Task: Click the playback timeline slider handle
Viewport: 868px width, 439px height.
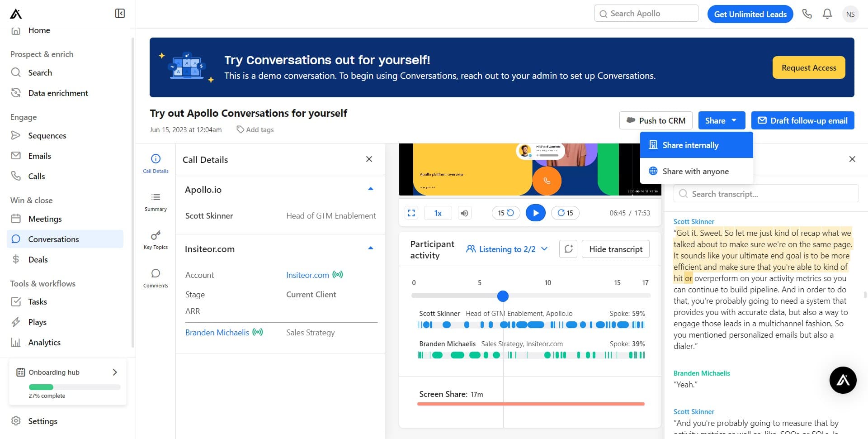Action: pos(503,296)
